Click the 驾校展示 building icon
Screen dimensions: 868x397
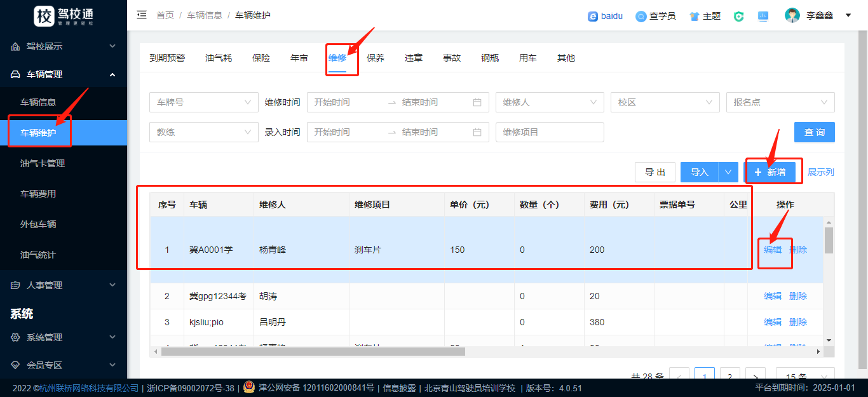(x=15, y=46)
